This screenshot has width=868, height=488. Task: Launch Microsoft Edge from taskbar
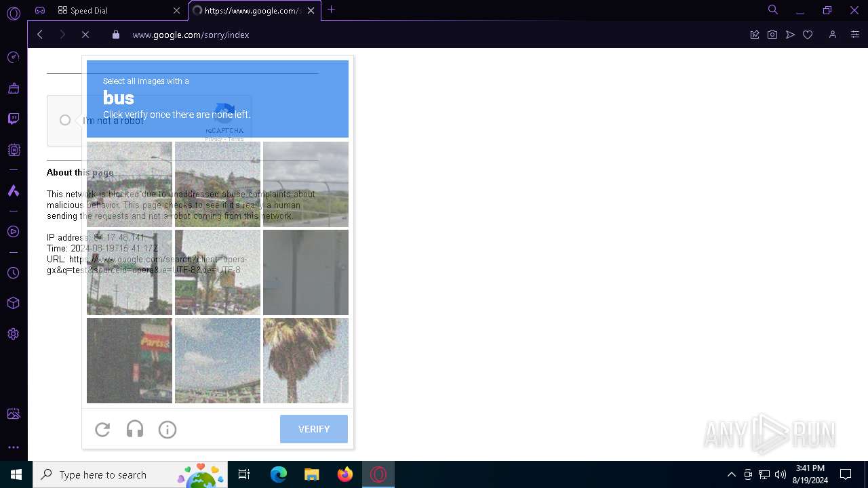[x=279, y=474]
